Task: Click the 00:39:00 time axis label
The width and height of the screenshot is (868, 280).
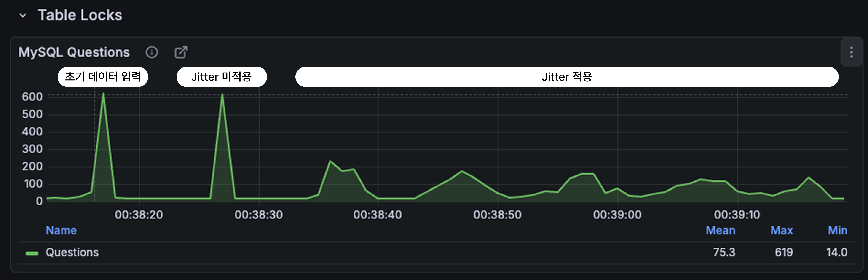Action: tap(617, 215)
